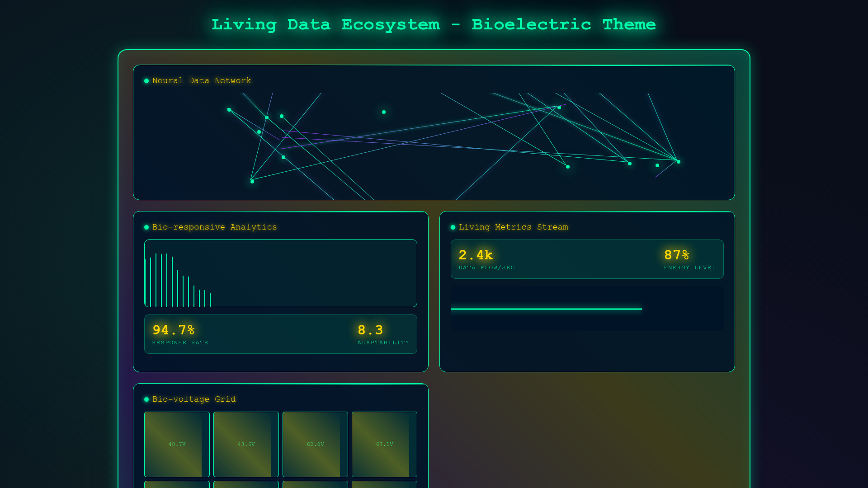The image size is (868, 488).
Task: Click the rightmost converging network node
Action: pos(678,161)
